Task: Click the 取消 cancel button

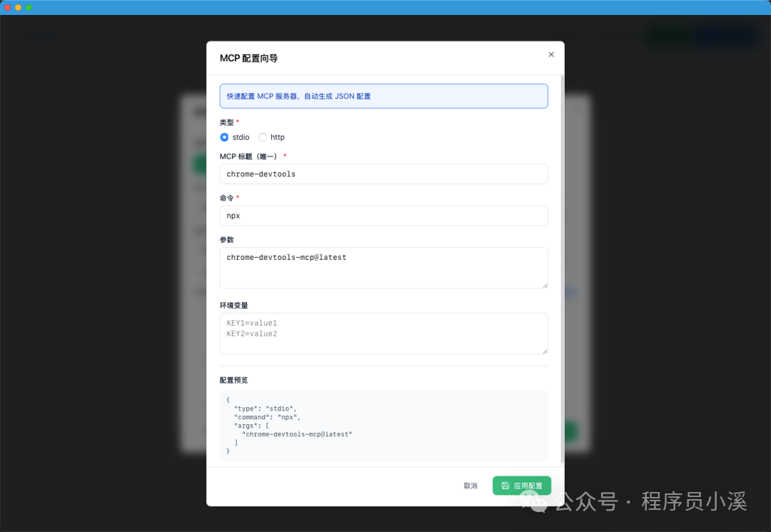Action: (x=470, y=485)
